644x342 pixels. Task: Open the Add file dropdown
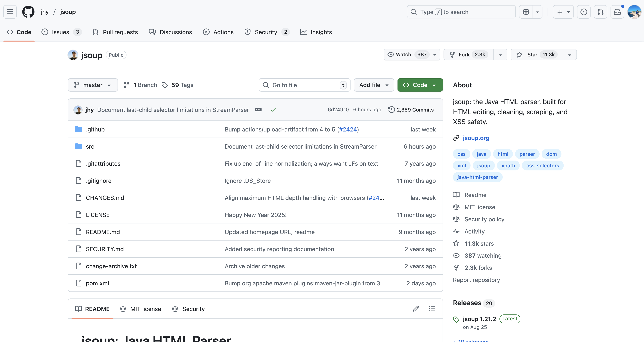[x=374, y=85]
